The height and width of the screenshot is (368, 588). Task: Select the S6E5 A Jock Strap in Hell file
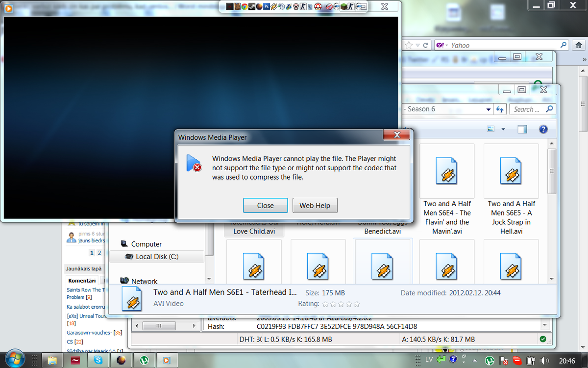pos(512,189)
